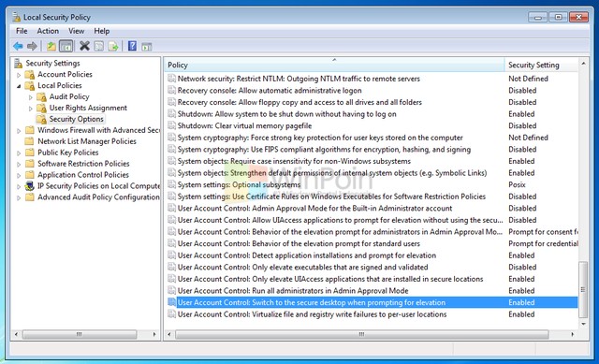Click the Properties toolbar icon
599x364 pixels.
[x=99, y=47]
